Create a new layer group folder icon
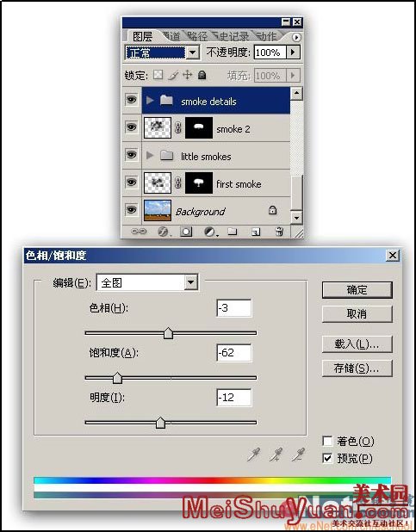416x532 pixels. pos(233,232)
